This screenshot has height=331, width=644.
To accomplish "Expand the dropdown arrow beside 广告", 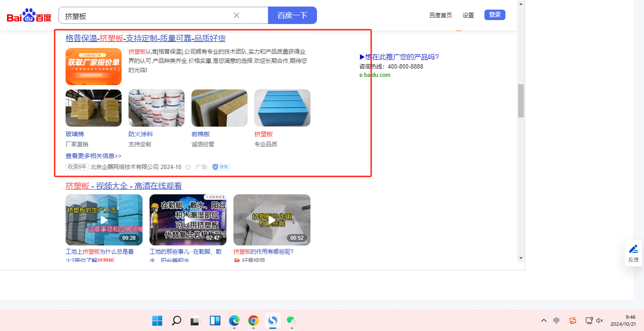I will pos(188,167).
